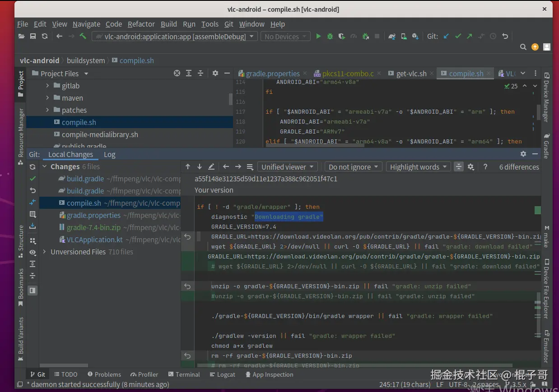Revert the GRADLE_URL change chunk
Image resolution: width=559 pixels, height=392 pixels.
pos(187,237)
